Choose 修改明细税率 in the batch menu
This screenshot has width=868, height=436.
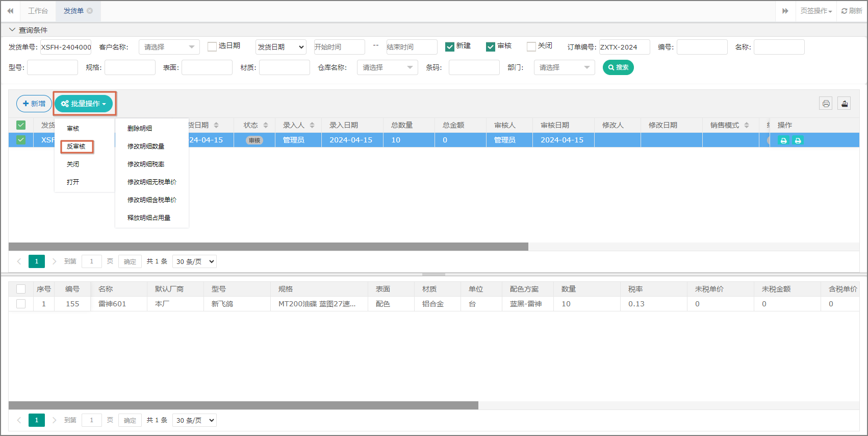point(146,164)
